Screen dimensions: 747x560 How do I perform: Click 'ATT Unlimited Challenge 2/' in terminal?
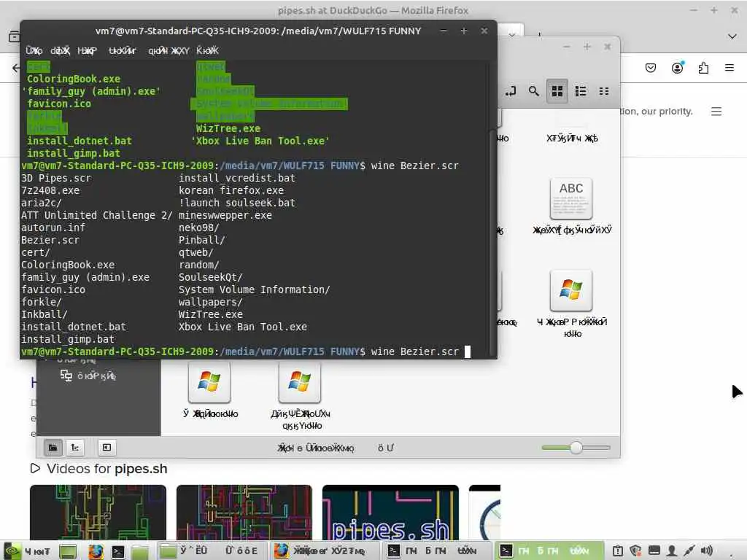(x=97, y=215)
